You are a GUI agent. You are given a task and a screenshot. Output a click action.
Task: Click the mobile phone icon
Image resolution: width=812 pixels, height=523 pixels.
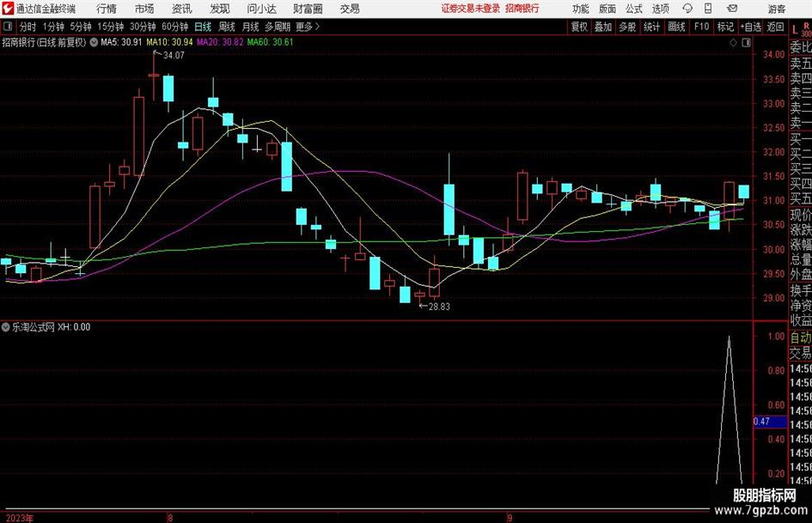point(708,9)
